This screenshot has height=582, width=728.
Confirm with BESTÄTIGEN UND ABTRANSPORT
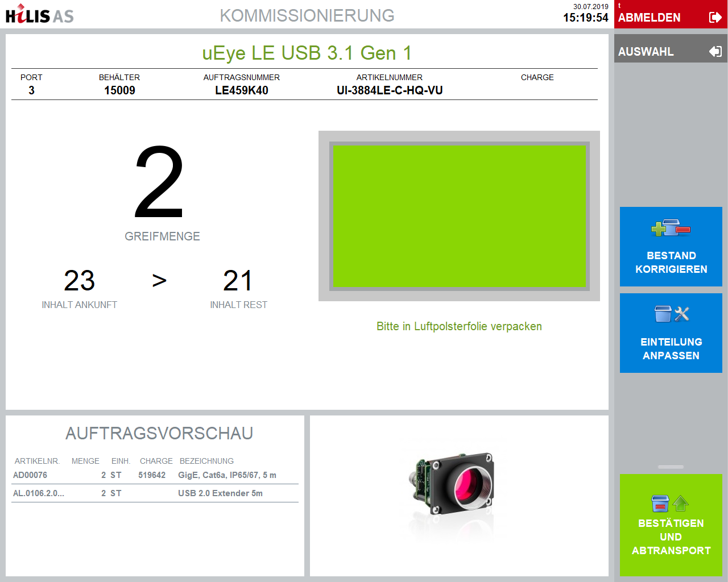(671, 525)
